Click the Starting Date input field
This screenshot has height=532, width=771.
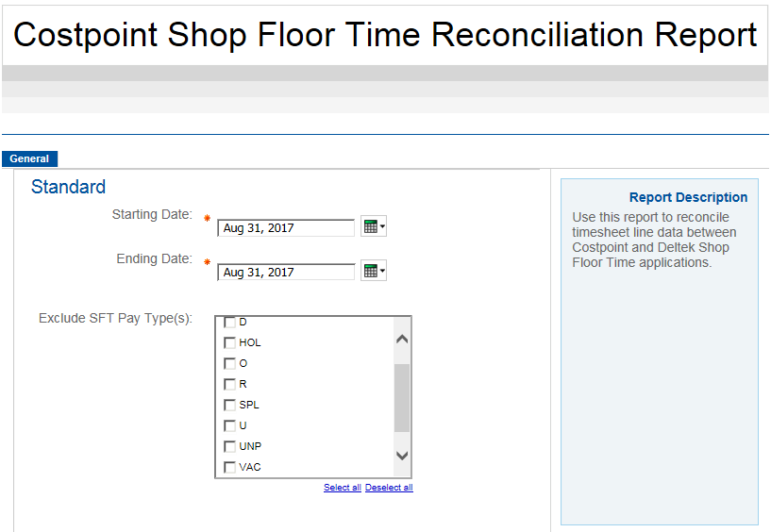[x=286, y=228]
